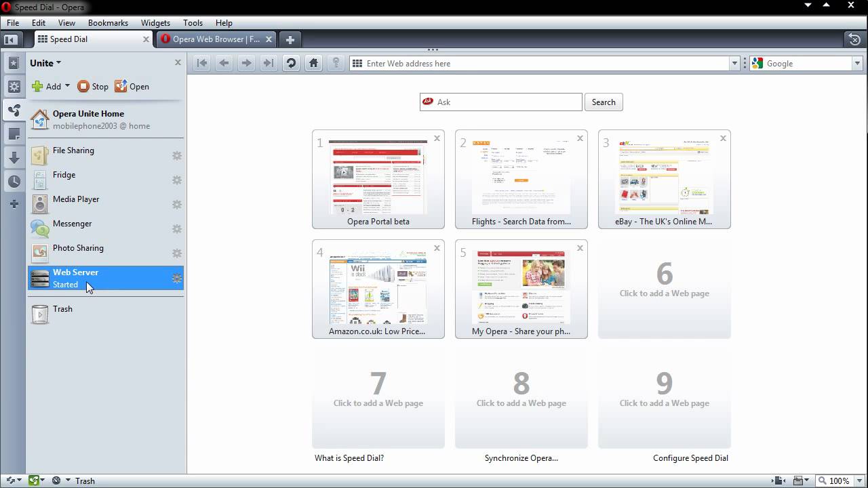Open the History panel clock icon

tap(14, 181)
